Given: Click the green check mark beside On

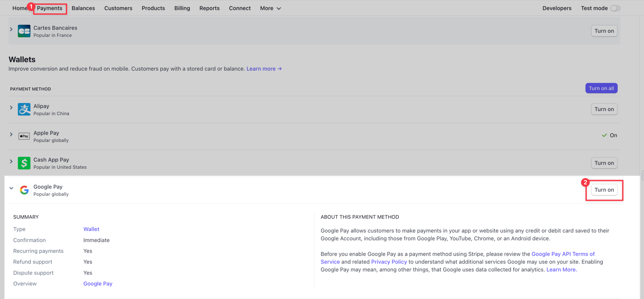Looking at the screenshot, I should (604, 135).
